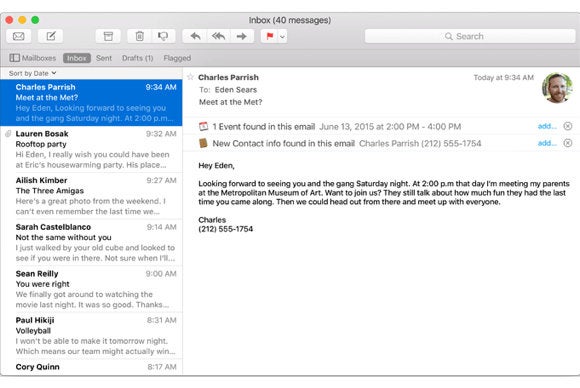Screen dimensions: 580x388
Task: Reply all using double arrow
Action: click(x=219, y=36)
